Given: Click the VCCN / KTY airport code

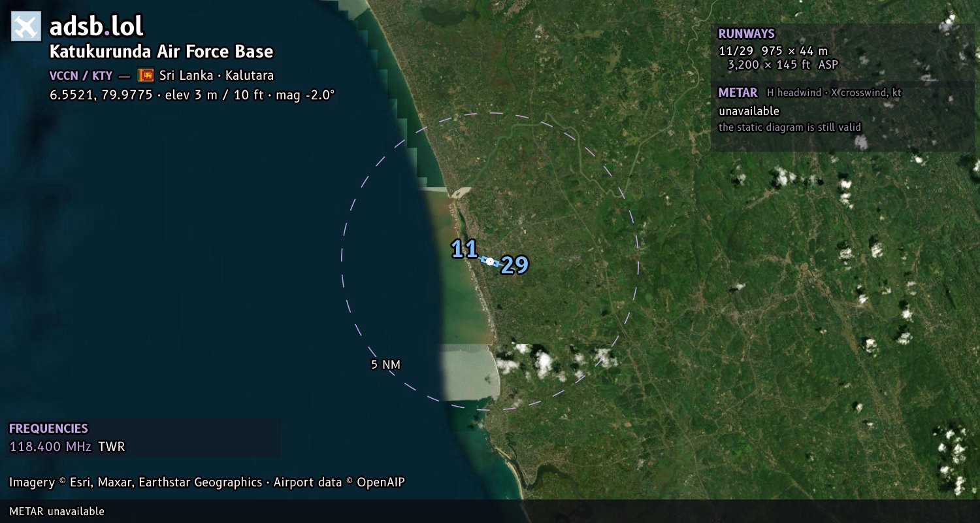Looking at the screenshot, I should click(x=81, y=76).
